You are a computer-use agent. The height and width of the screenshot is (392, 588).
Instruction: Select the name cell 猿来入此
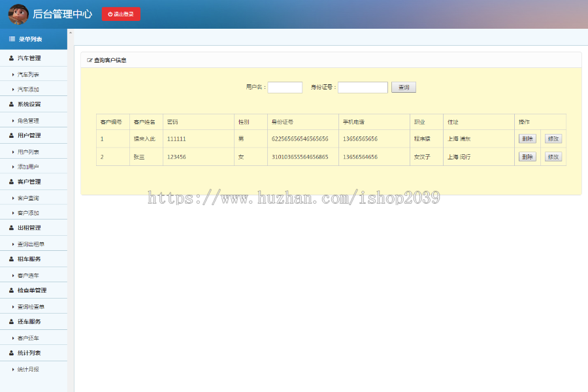[144, 139]
